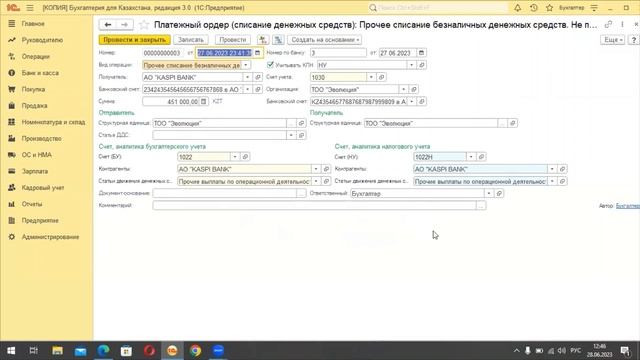Viewport: 640px width, 360px height.
Task: Open the Windows Start menu
Action: pyautogui.click(x=11, y=351)
